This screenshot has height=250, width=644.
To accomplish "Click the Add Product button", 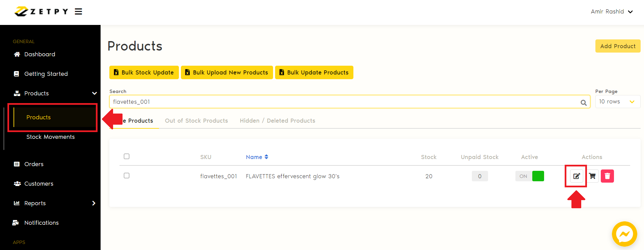I will 617,46.
